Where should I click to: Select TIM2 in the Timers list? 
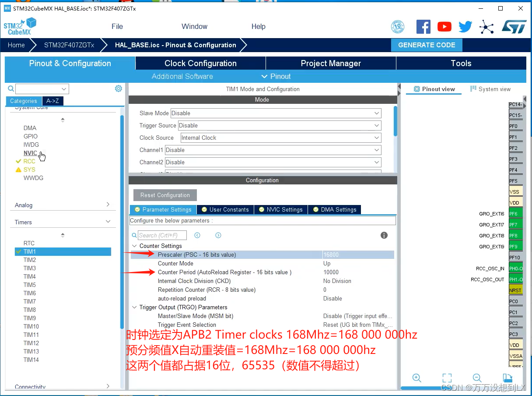30,260
